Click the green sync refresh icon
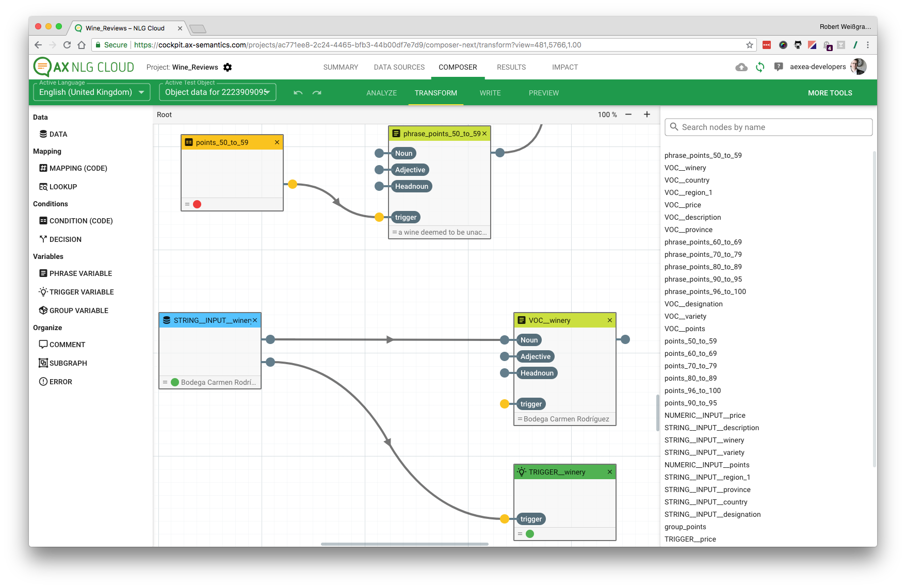The image size is (906, 588). click(x=760, y=67)
